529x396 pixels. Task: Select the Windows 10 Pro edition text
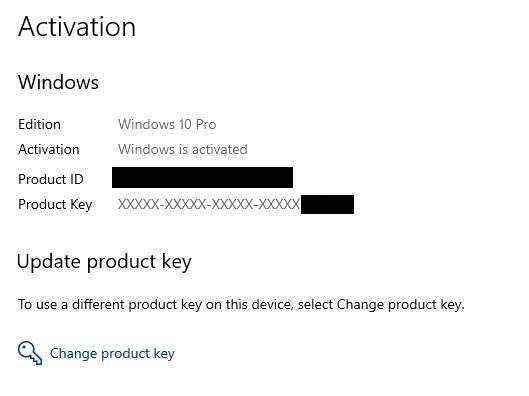tap(167, 124)
